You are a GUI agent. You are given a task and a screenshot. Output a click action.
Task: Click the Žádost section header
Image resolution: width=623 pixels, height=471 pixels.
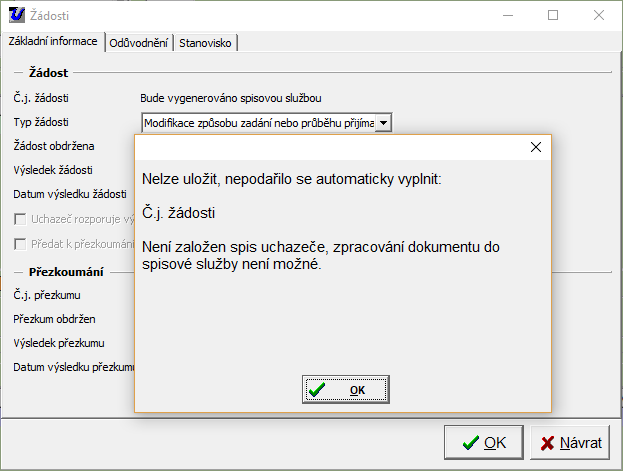[x=49, y=73]
